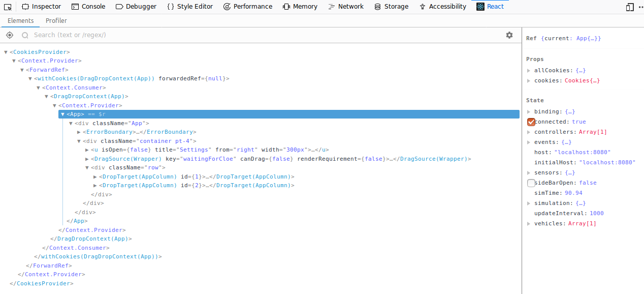Expand the allCookies prop

click(529, 71)
